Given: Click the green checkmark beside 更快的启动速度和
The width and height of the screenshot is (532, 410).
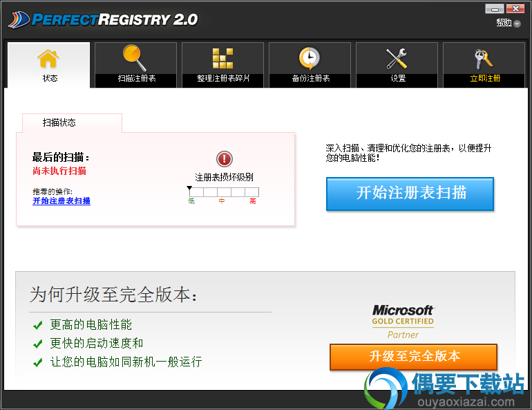Looking at the screenshot, I should pyautogui.click(x=38, y=344).
